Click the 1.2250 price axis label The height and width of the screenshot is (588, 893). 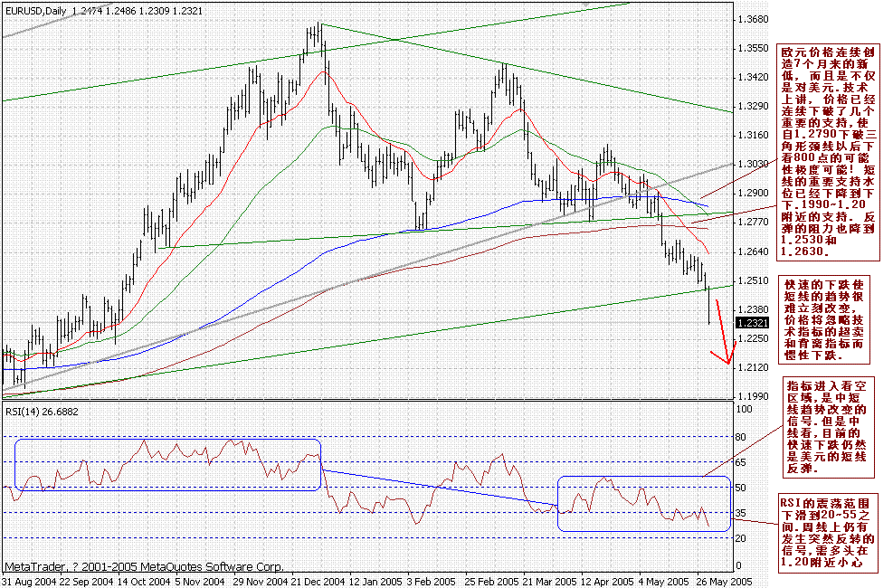pos(753,338)
